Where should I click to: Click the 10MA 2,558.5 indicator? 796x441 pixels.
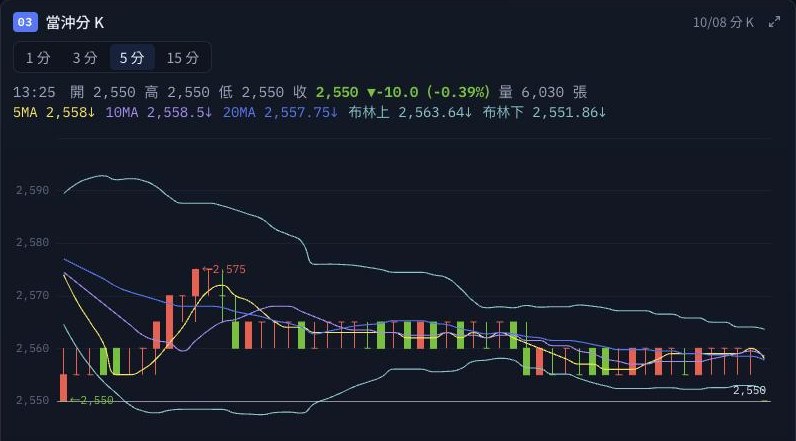pos(159,112)
